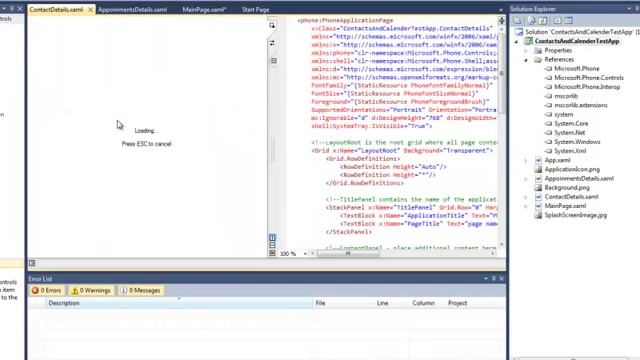Expand the App.xaml node
640x360 pixels.
526,160
